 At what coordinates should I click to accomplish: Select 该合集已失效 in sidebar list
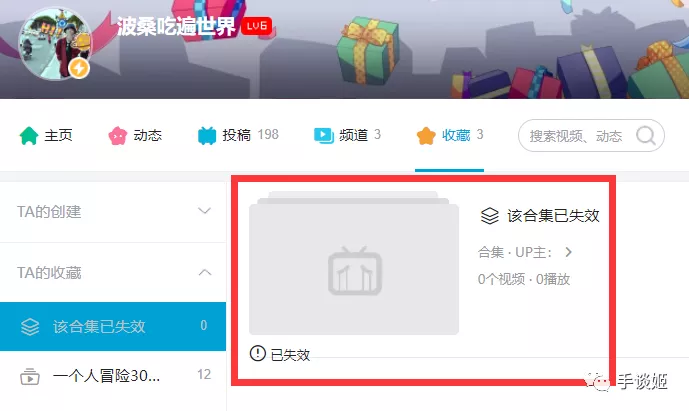(113, 326)
